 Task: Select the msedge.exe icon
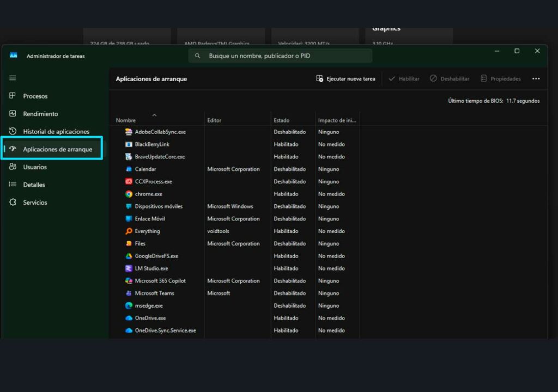129,305
